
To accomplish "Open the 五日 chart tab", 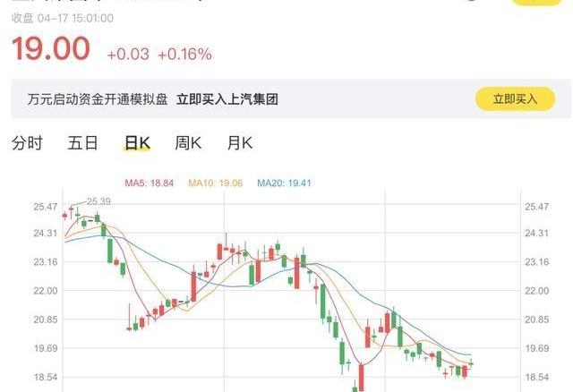I will click(x=83, y=142).
